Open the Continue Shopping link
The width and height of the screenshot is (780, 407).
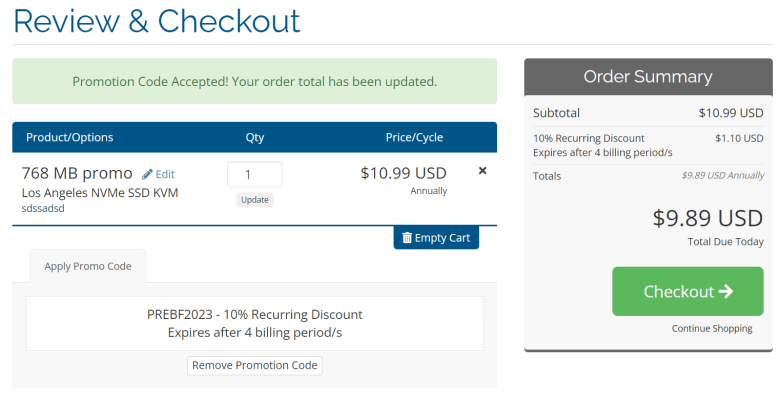712,328
